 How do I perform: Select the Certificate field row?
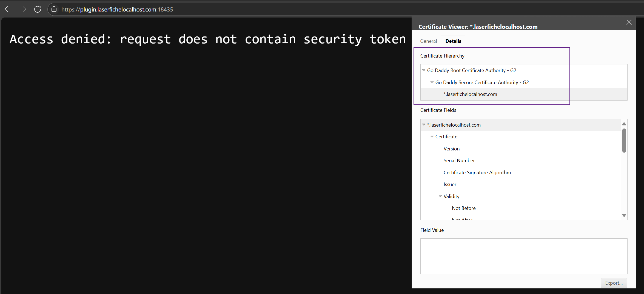point(521,137)
